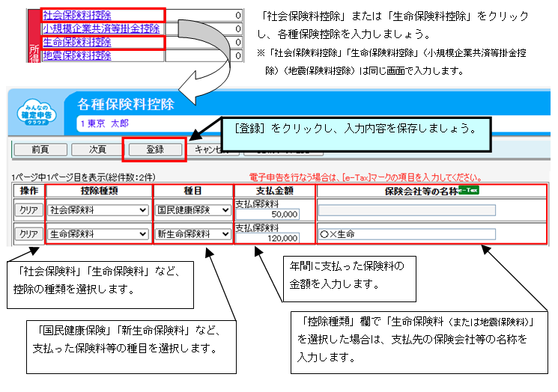Click the 120,000 payment amount field
558x392 pixels.
(x=267, y=238)
